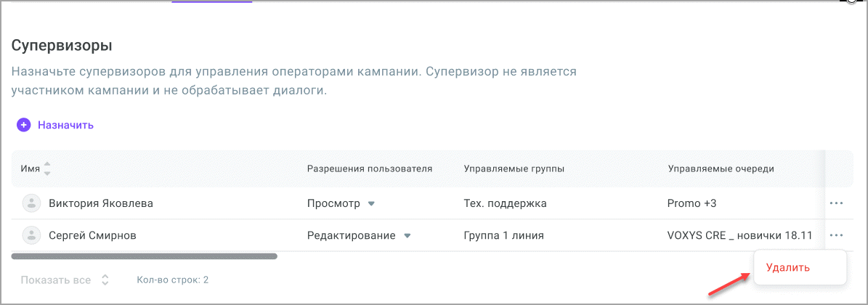
Task: Click the Управляемые очереди column header
Action: [x=721, y=168]
